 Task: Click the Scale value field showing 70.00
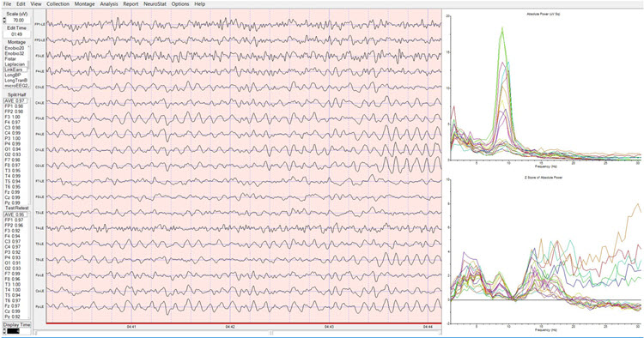[19, 20]
